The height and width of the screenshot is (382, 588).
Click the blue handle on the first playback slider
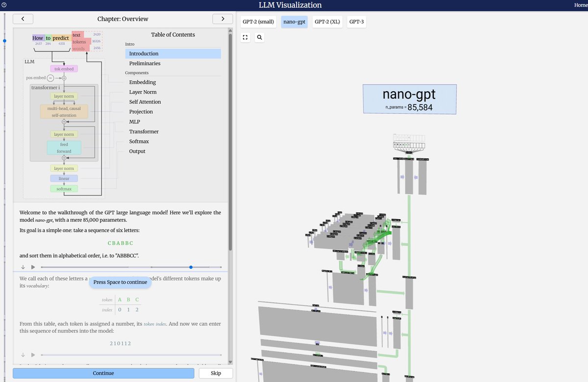tap(191, 267)
